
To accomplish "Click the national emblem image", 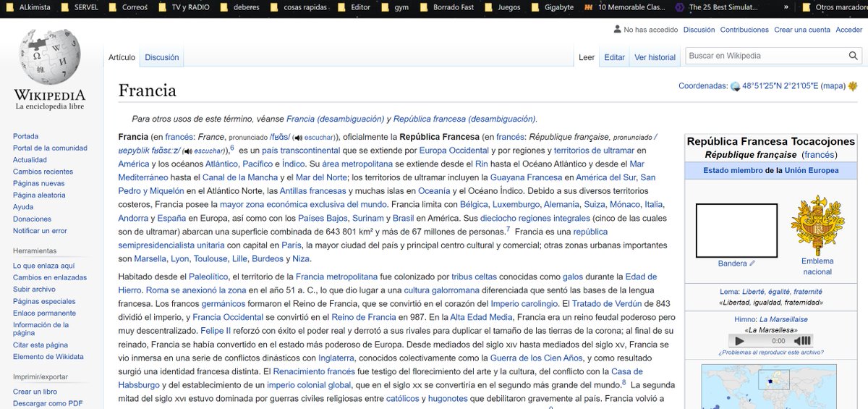I will 817,226.
